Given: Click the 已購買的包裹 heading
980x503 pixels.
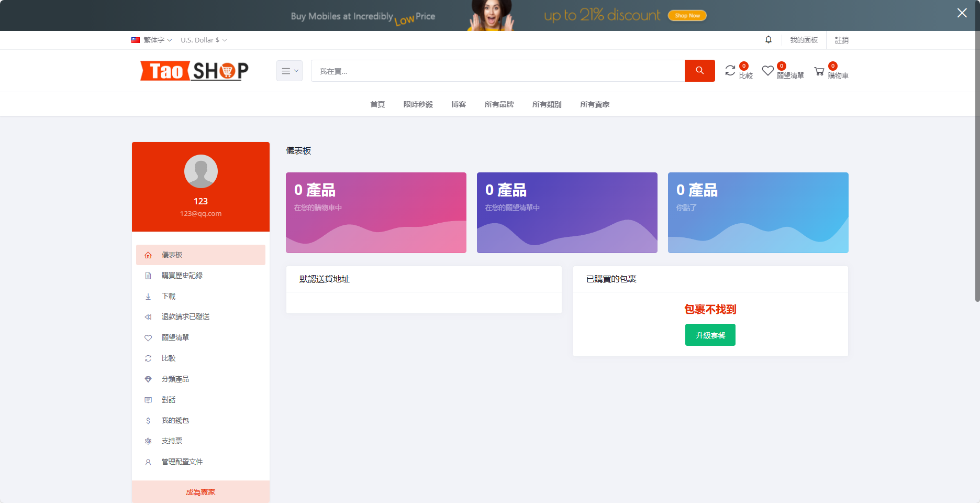Looking at the screenshot, I should 611,279.
